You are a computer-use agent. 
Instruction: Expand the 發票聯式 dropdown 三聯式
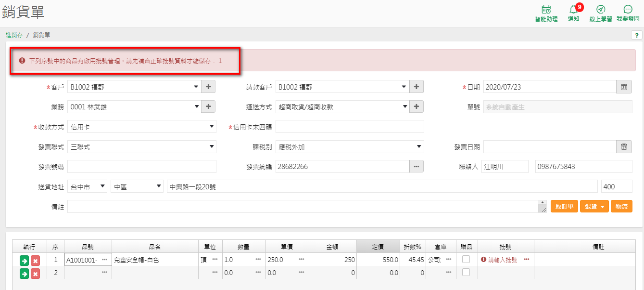click(212, 146)
